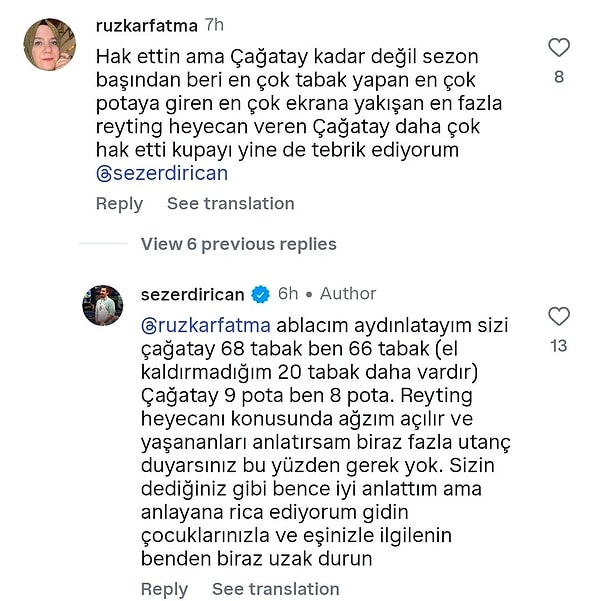This screenshot has height=601, width=600.
Task: See translation of ruzkarfatma's comment
Action: [x=230, y=203]
